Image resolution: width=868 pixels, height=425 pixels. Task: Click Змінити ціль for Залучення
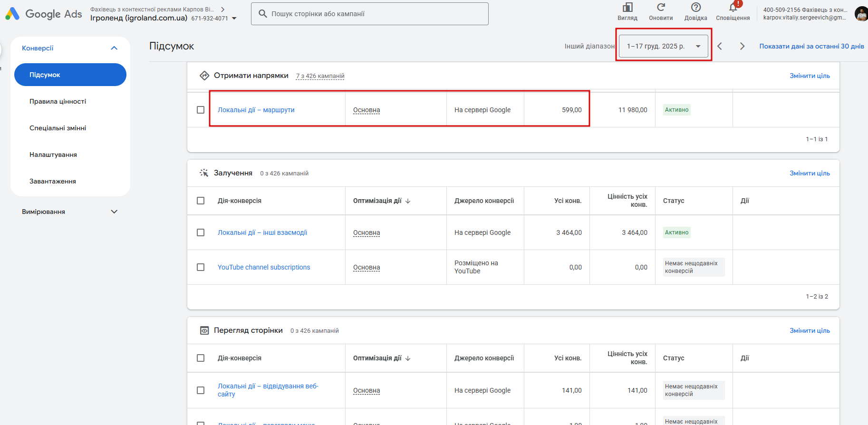(x=810, y=173)
